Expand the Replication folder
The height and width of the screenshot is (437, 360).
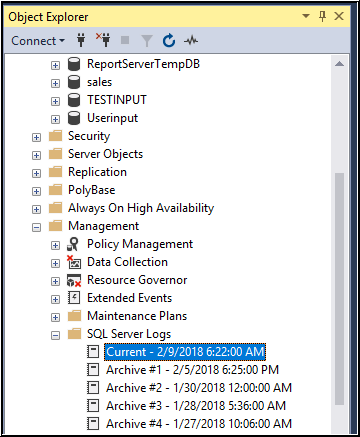click(36, 173)
